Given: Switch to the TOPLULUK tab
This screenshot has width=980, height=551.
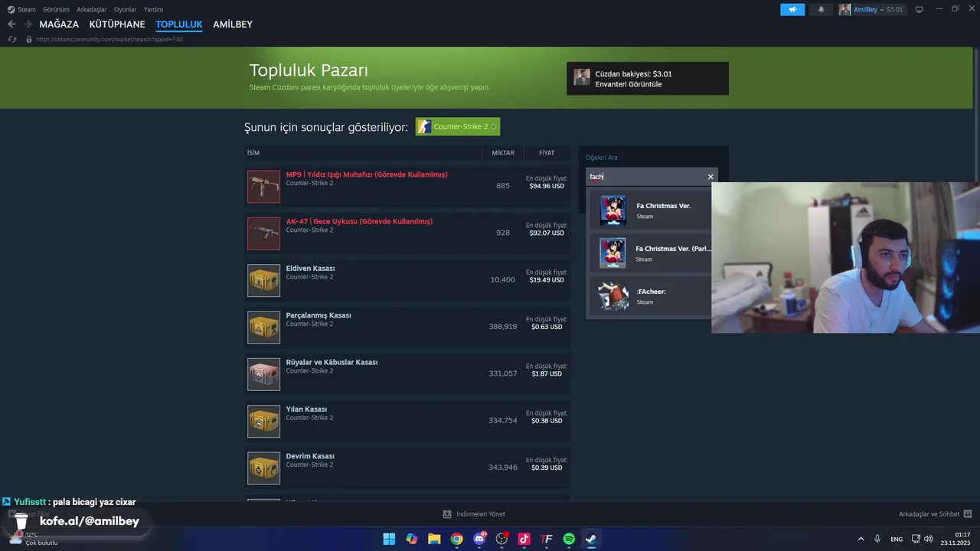Looking at the screenshot, I should (179, 24).
